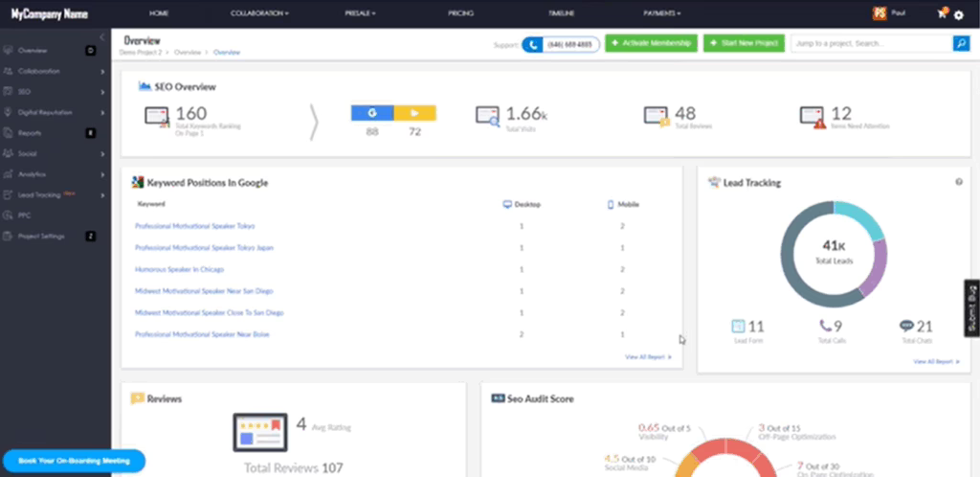980x477 pixels.
Task: Click the Total Calls phone icon
Action: (x=825, y=326)
